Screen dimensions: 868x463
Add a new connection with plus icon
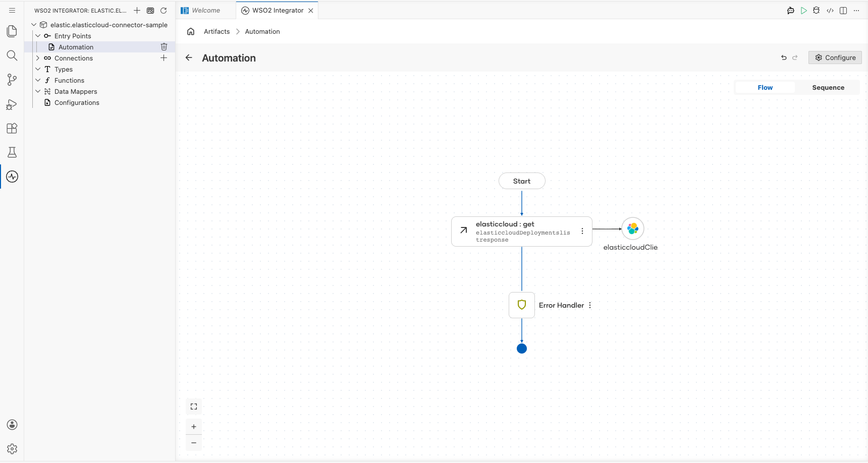click(164, 58)
